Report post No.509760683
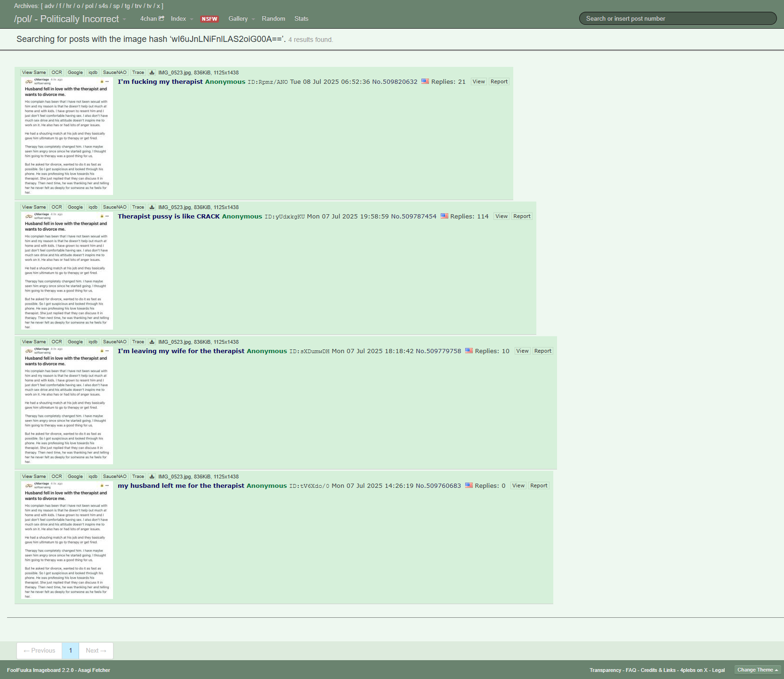 point(539,485)
